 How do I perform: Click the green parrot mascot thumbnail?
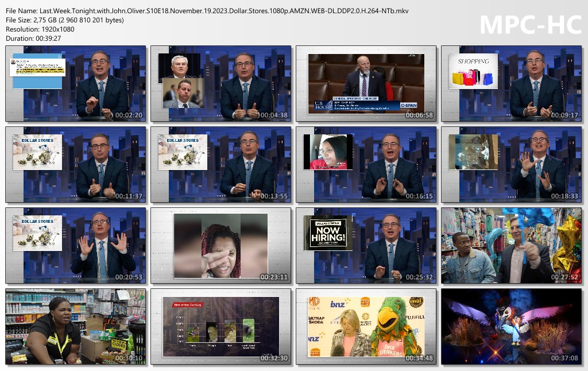pyautogui.click(x=366, y=326)
